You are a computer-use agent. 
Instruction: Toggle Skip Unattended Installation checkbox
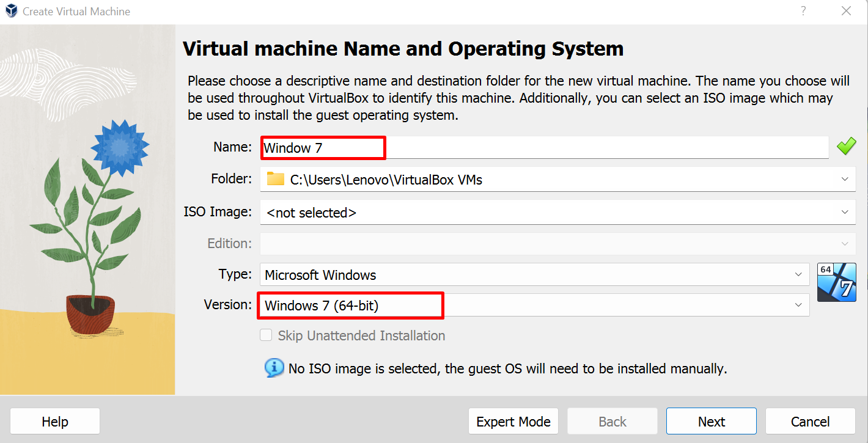(266, 335)
